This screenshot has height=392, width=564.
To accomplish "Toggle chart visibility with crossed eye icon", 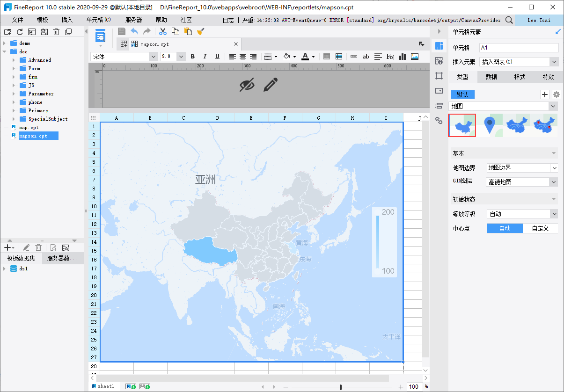I will 247,85.
